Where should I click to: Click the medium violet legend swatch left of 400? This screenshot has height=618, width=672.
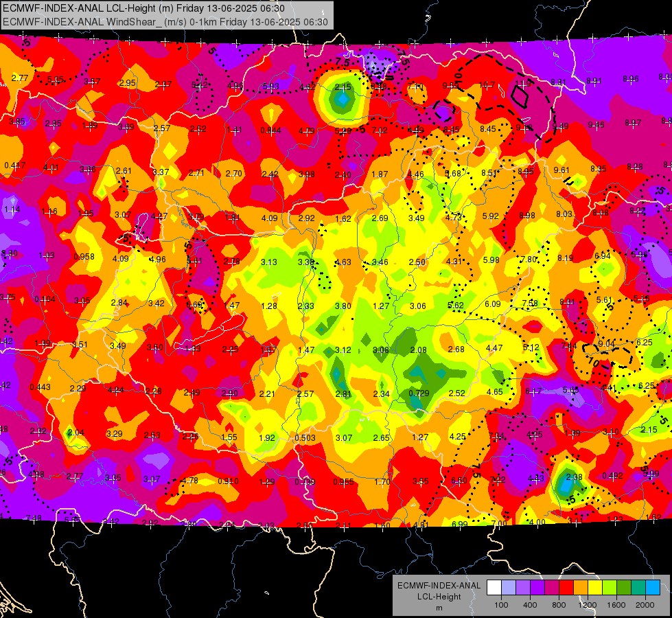point(523,588)
